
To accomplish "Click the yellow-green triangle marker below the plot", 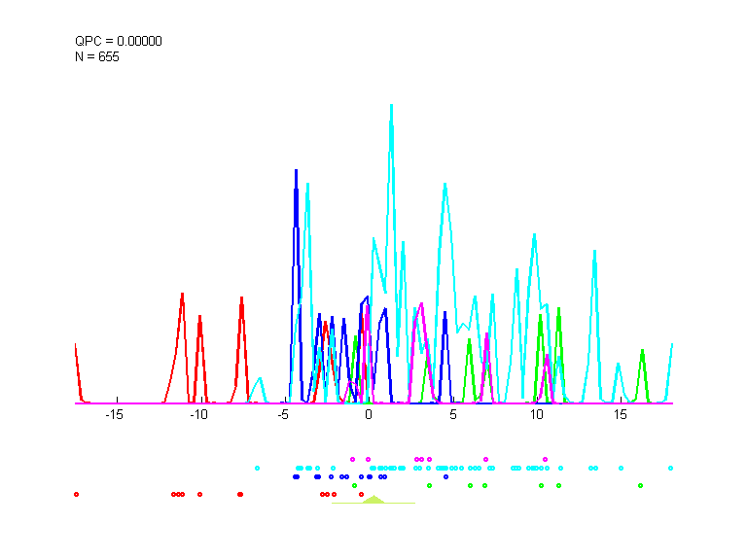I will point(373,500).
